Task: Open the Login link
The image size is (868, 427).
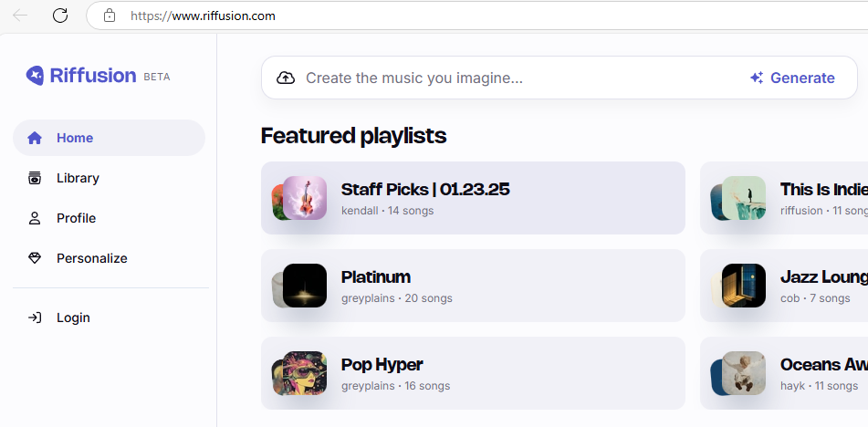Action: 73,318
